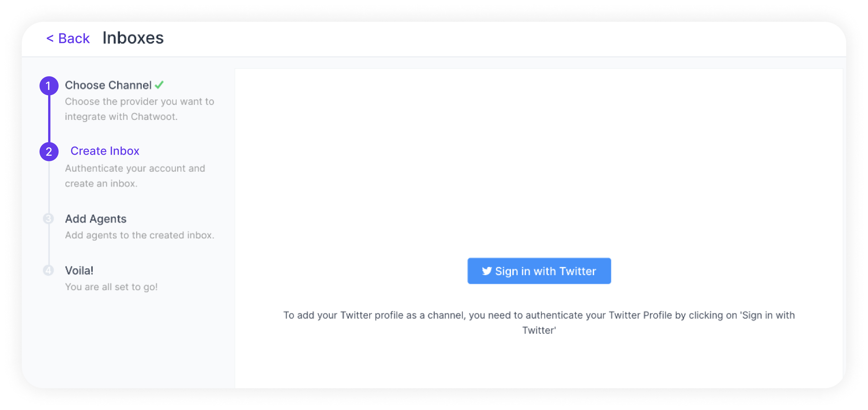Viewport: 868px width, 410px height.
Task: Click the green checkmark beside Choose Channel
Action: (159, 84)
